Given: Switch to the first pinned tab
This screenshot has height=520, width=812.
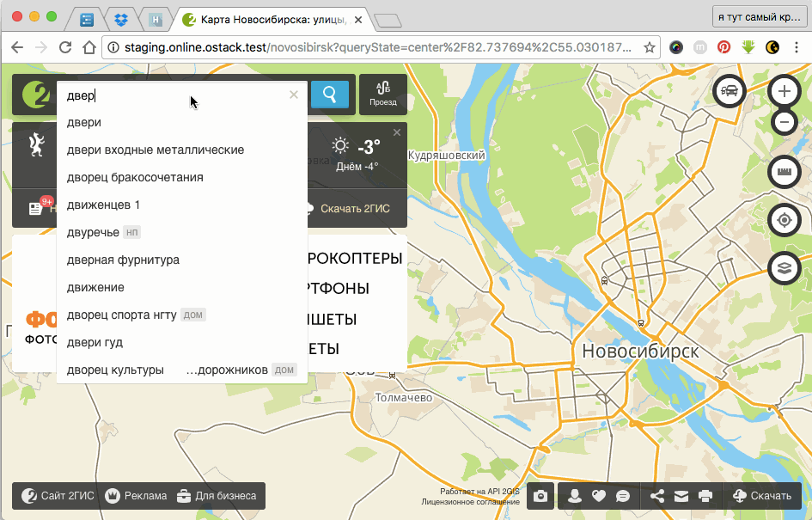Looking at the screenshot, I should [x=87, y=20].
